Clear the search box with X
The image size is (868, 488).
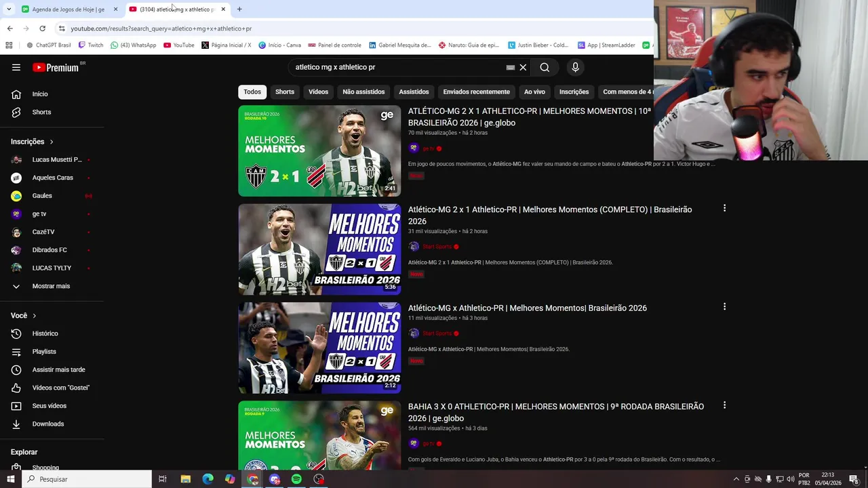coord(523,67)
